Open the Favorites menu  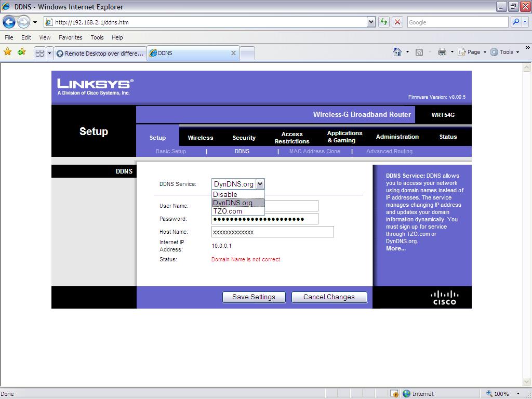click(x=71, y=37)
